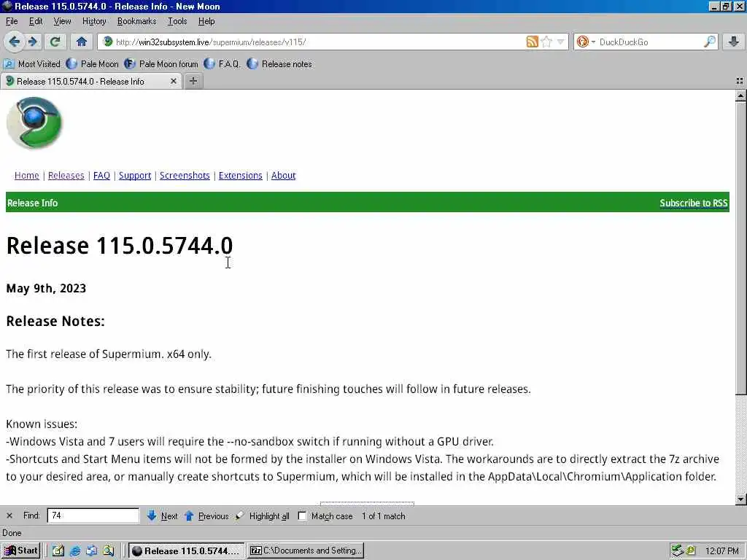Open the Release notes bookmark

[x=279, y=64]
